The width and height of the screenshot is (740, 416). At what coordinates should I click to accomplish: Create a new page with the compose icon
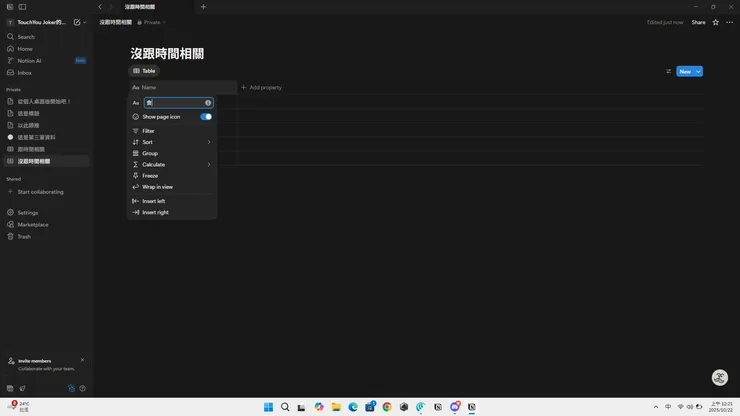[77, 22]
